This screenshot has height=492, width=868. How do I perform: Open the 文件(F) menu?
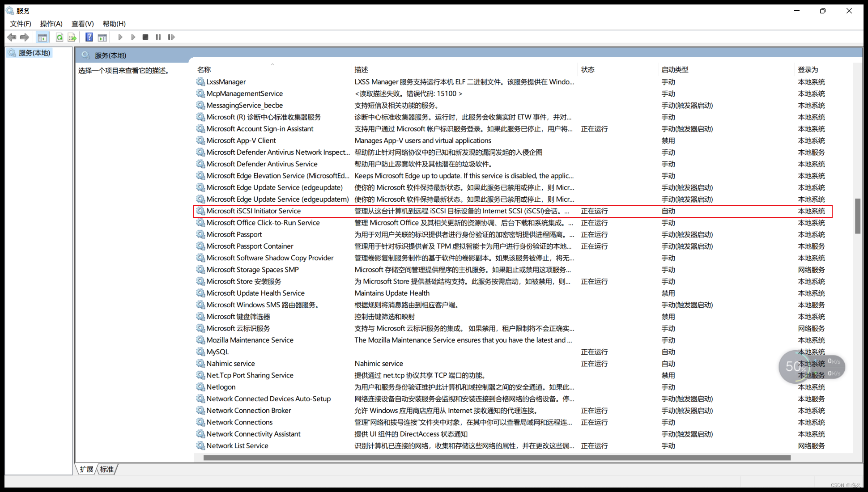(x=21, y=24)
